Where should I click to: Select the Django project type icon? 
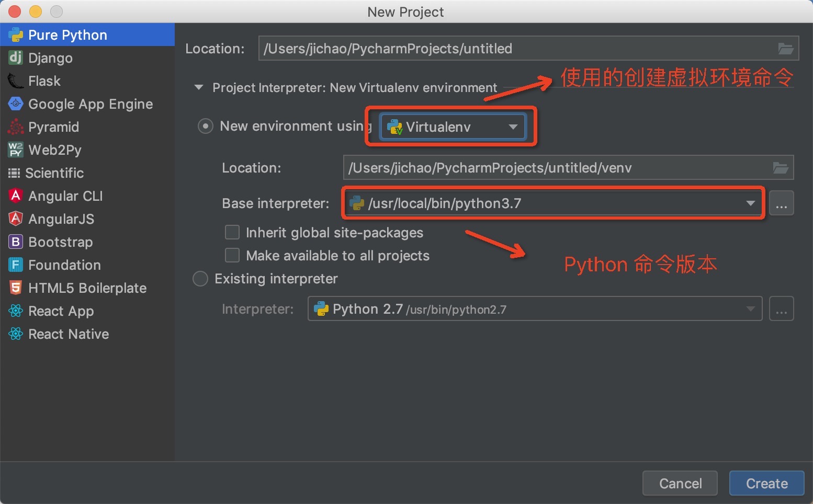pos(15,58)
